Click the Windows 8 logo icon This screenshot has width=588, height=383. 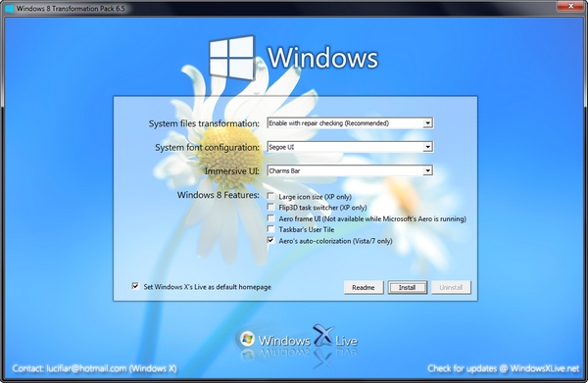coord(231,58)
